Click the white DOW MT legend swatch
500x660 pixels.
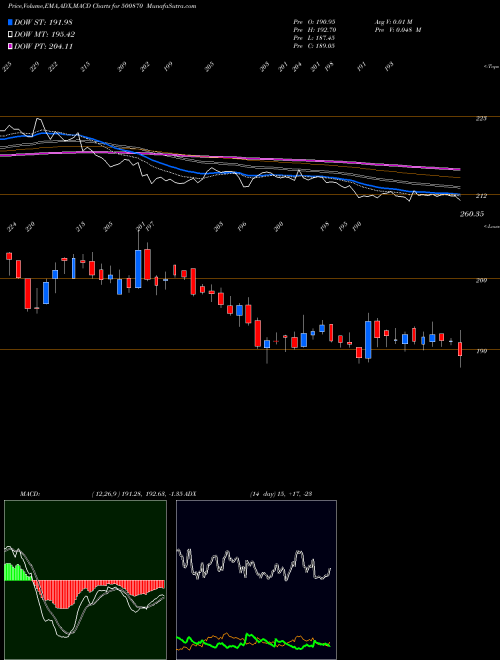pyautogui.click(x=10, y=35)
